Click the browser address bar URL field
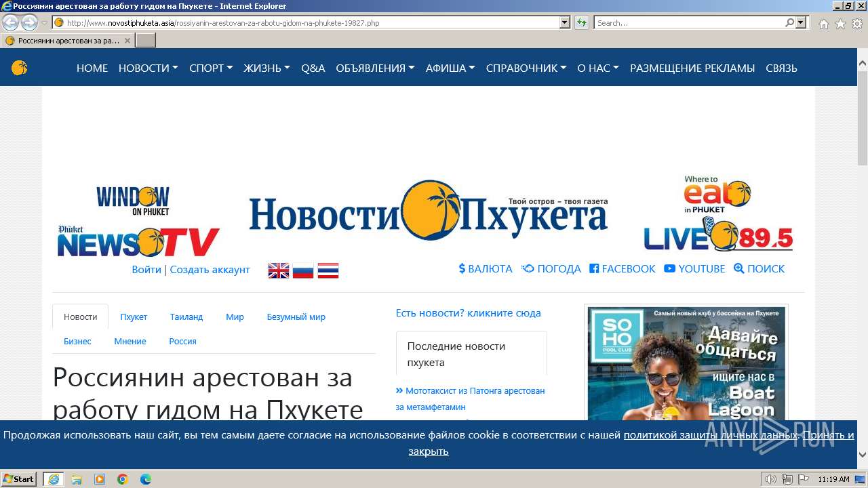 click(312, 22)
